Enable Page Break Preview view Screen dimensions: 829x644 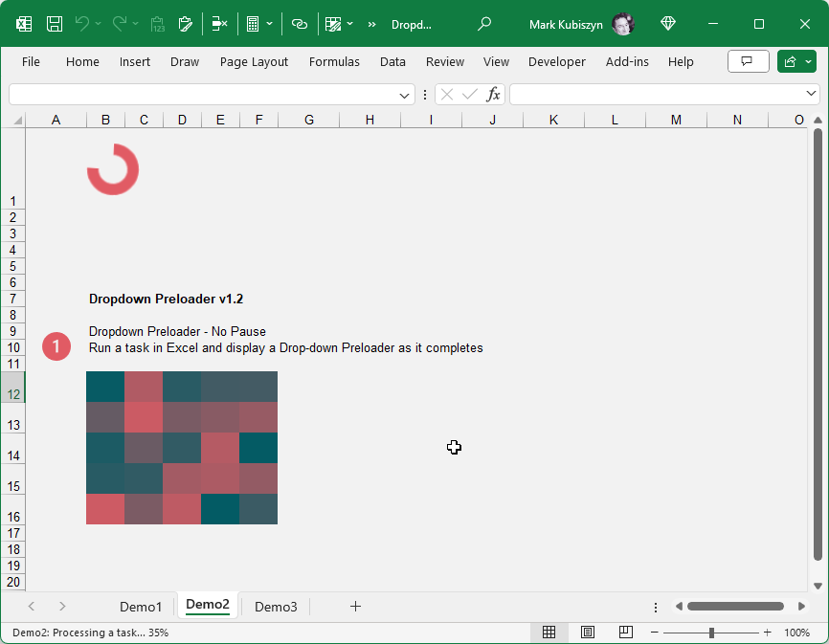pos(625,633)
